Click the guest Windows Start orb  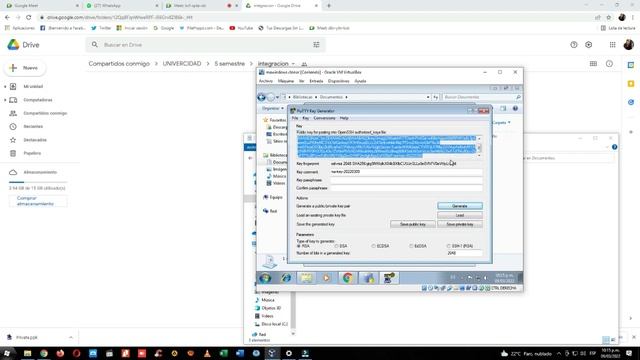coord(265,278)
